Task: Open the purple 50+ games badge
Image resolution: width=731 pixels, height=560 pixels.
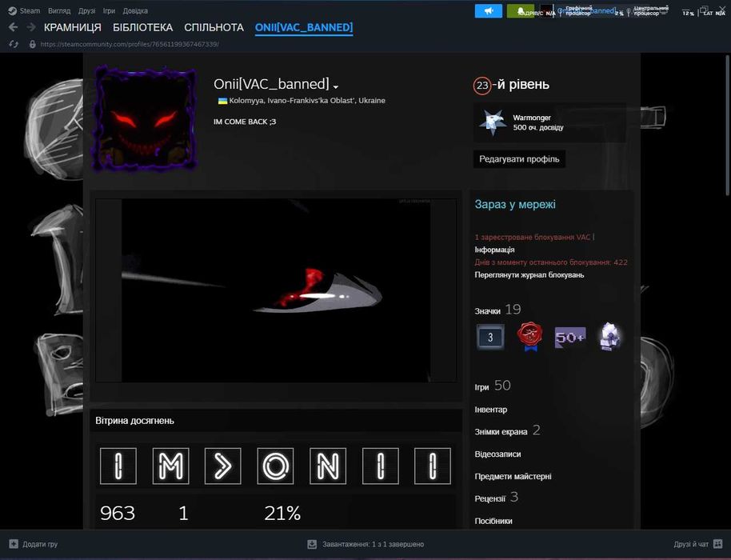Action: point(569,337)
